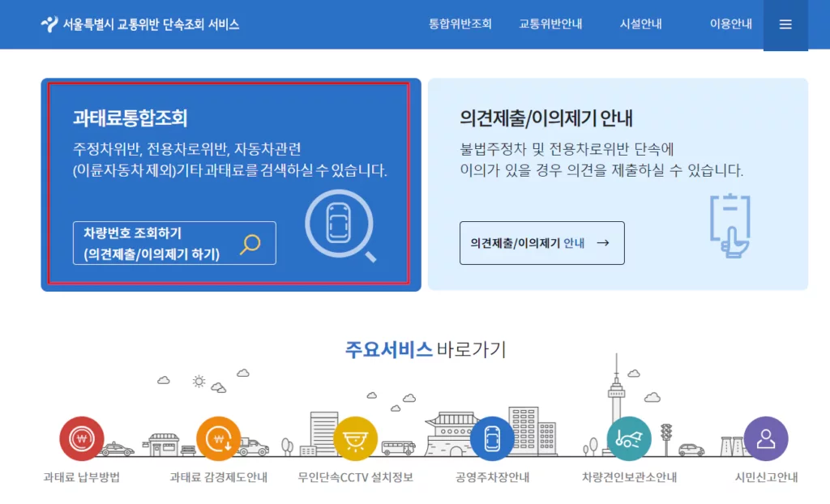
Task: Click the text 주정차위반, 전용차로위반, 자동차관련
Action: point(187,149)
